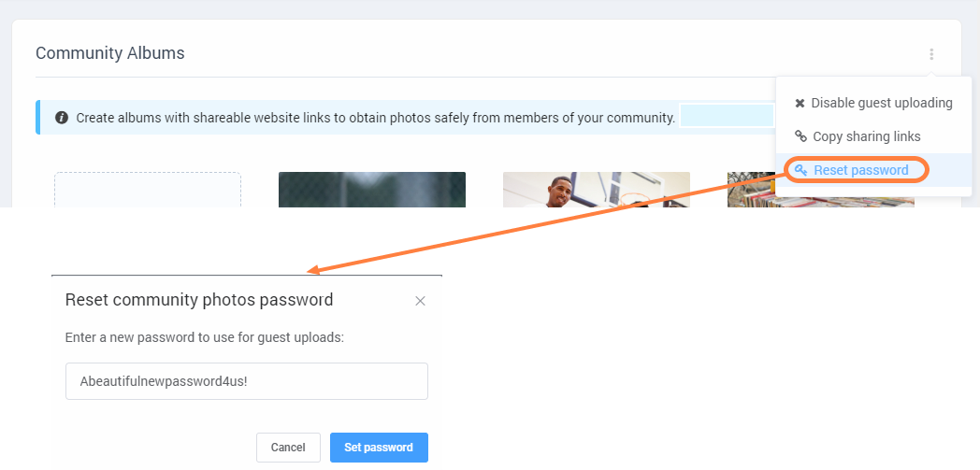
Task: Click the X icon beside Disable guest uploading
Action: click(800, 104)
